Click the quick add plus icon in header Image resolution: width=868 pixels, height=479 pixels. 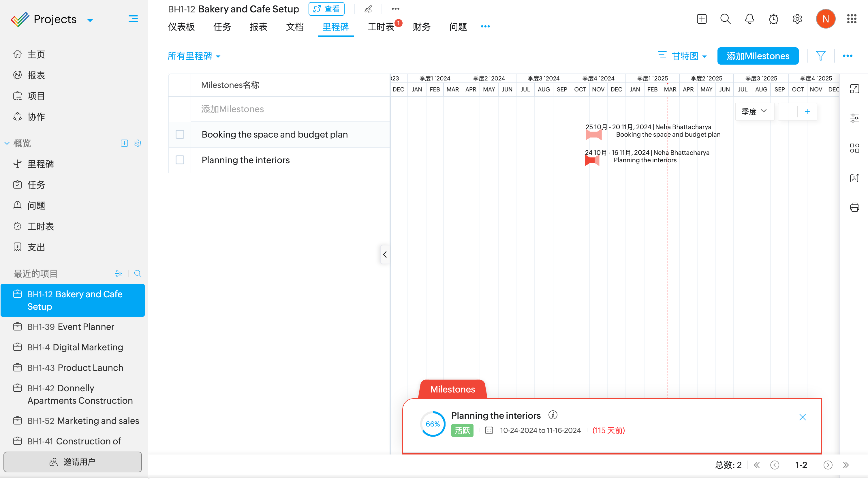[702, 19]
